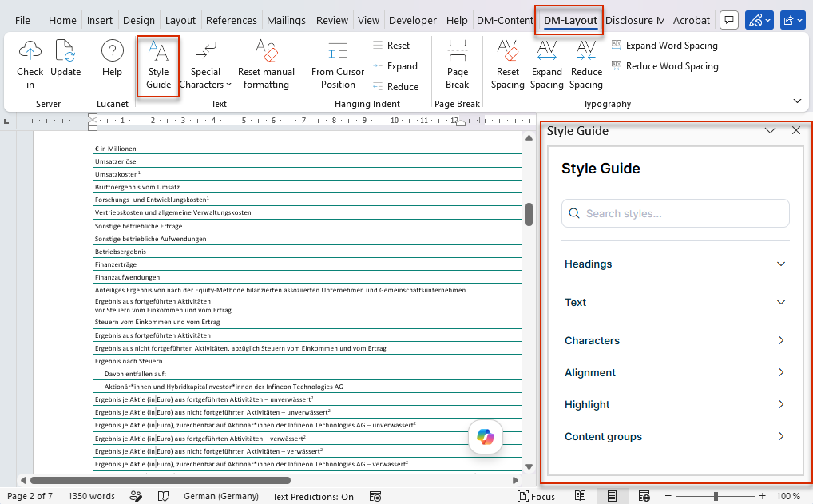Collapse the Headings section
Image resolution: width=813 pixels, height=504 pixels.
tap(675, 264)
